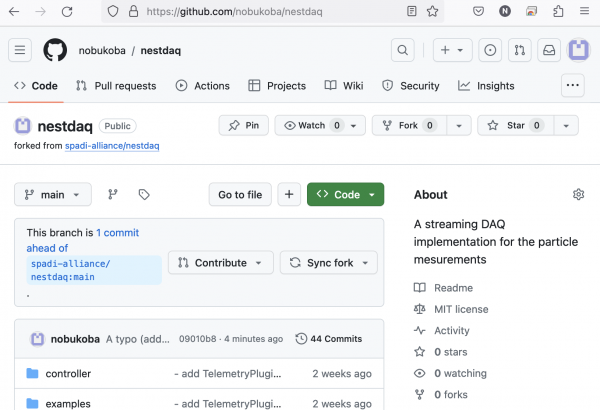The height and width of the screenshot is (410, 600).
Task: Open the Wiki tab
Action: pos(344,86)
